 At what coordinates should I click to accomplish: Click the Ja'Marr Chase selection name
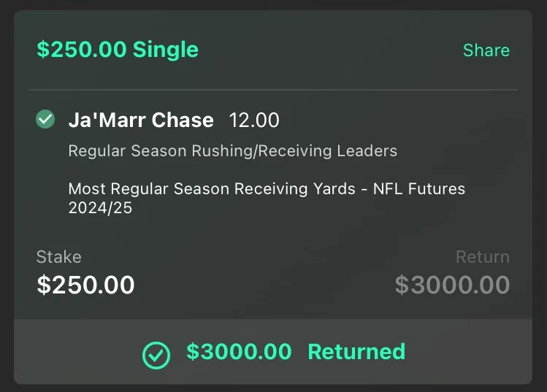pos(141,120)
